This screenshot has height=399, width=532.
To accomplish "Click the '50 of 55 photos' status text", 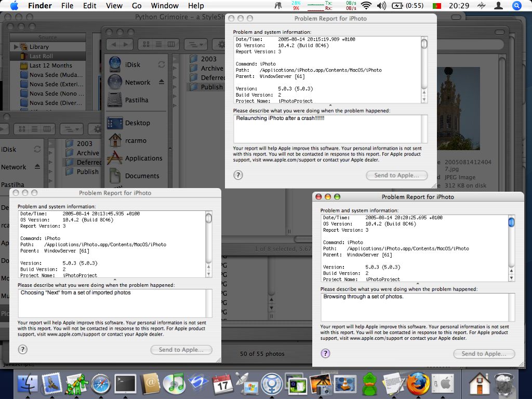I will (x=262, y=353).
